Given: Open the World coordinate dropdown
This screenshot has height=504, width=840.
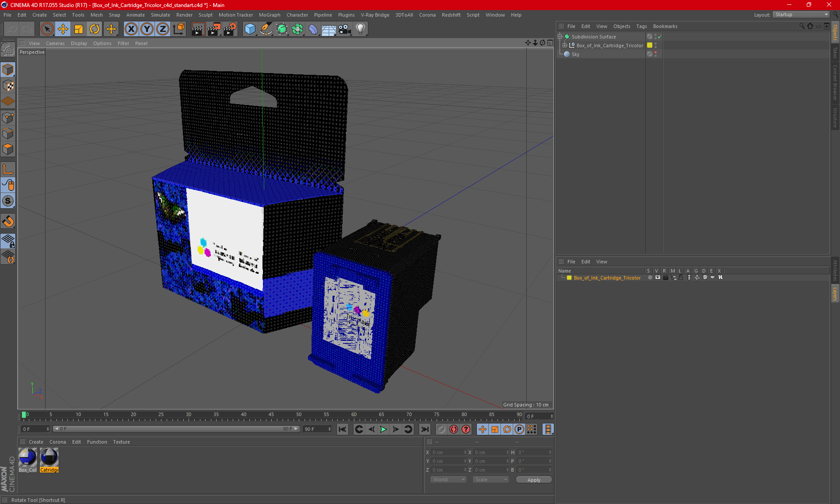Looking at the screenshot, I should [449, 479].
